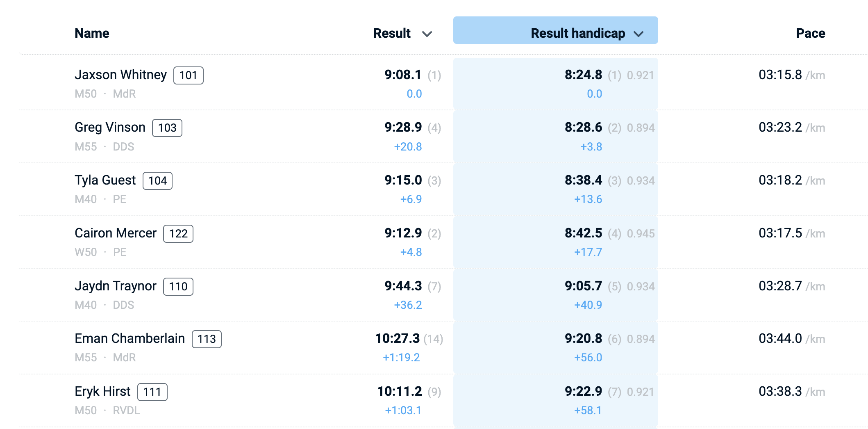The height and width of the screenshot is (429, 868).
Task: Select bib number badge 104
Action: [157, 181]
